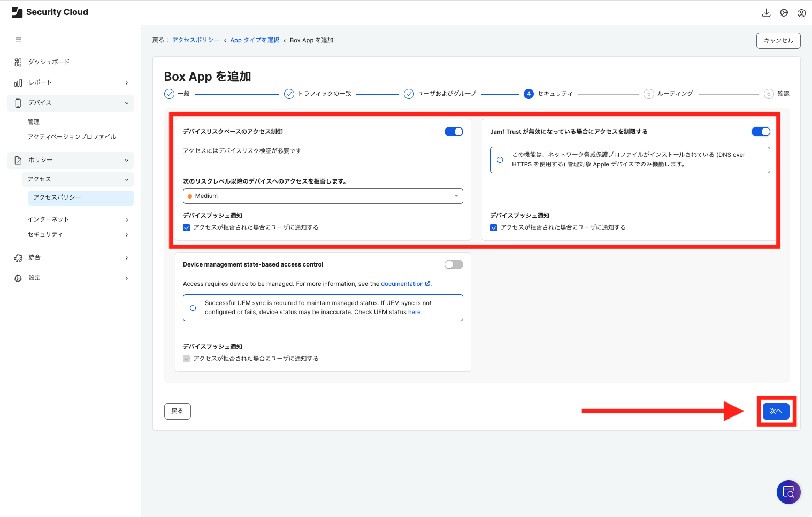Click the Security Cloud logo
812x517 pixels.
click(x=50, y=12)
